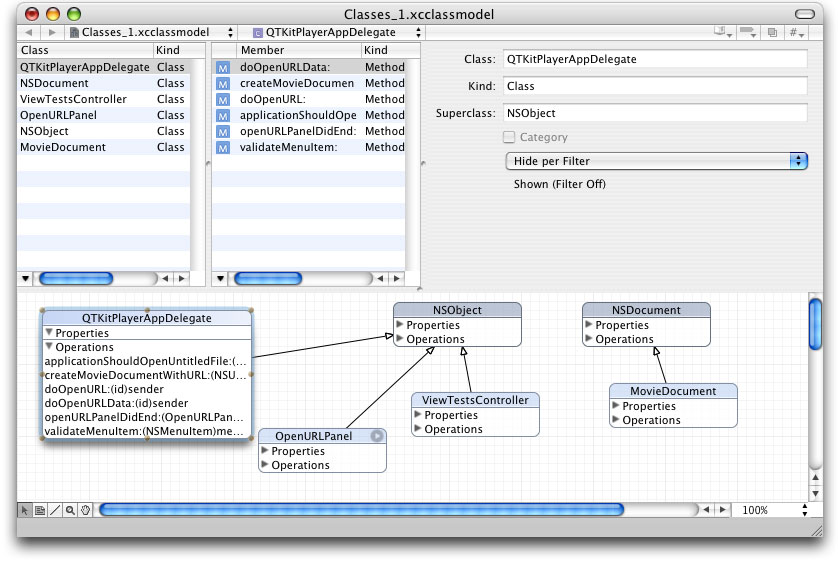Sort by the Member column header
Image resolution: width=838 pixels, height=561 pixels.
click(x=298, y=50)
